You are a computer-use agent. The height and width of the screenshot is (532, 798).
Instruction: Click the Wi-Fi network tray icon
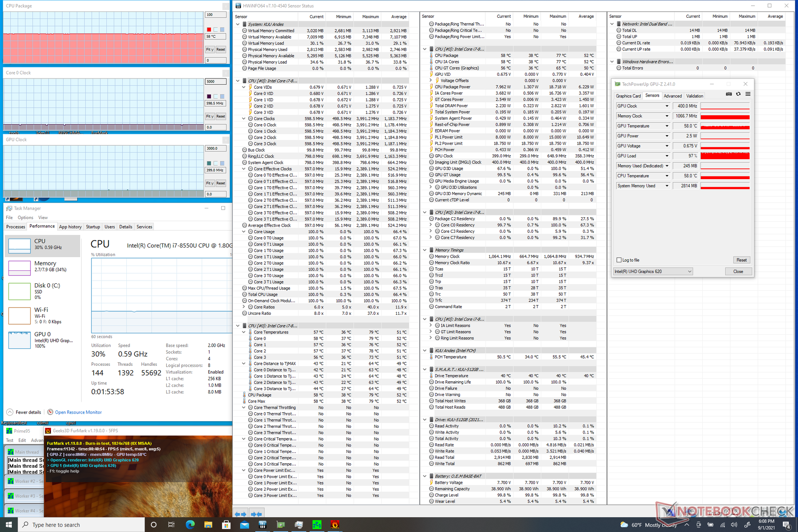pyautogui.click(x=723, y=525)
